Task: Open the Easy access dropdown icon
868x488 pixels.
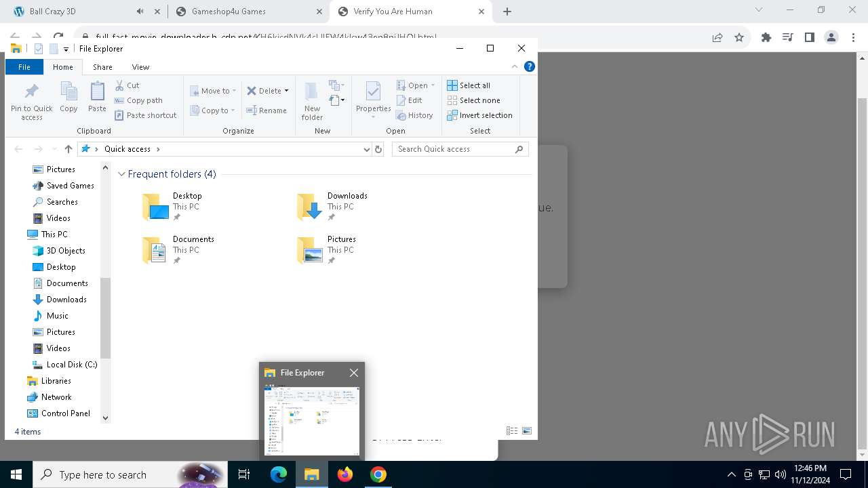Action: (x=337, y=101)
